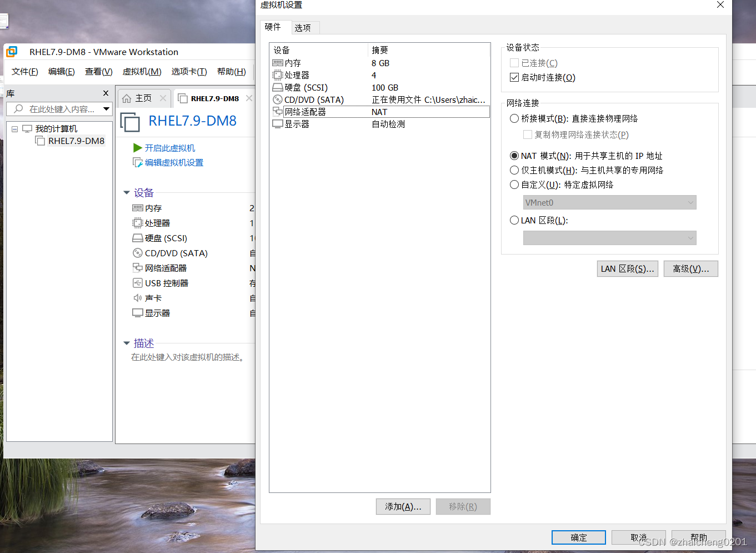This screenshot has height=553, width=756.
Task: Click the green play icon to power on VM
Action: pos(138,148)
